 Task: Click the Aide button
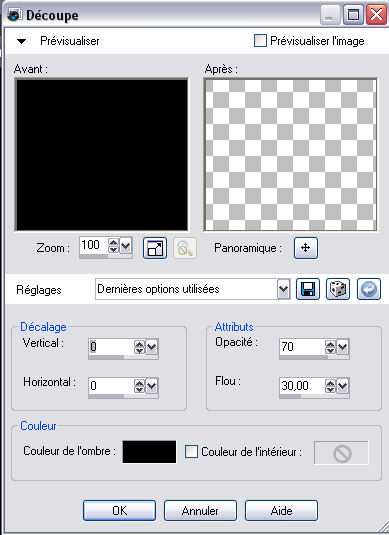pyautogui.click(x=281, y=510)
